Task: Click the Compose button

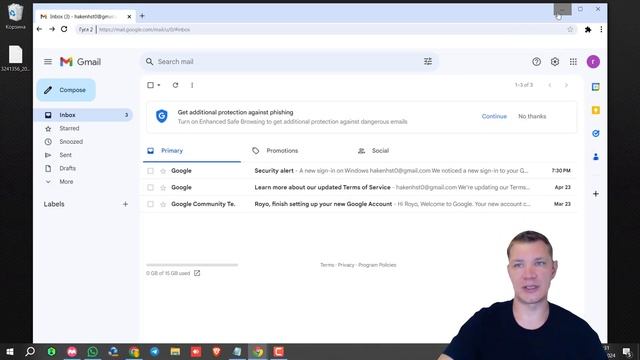Action: pos(66,90)
